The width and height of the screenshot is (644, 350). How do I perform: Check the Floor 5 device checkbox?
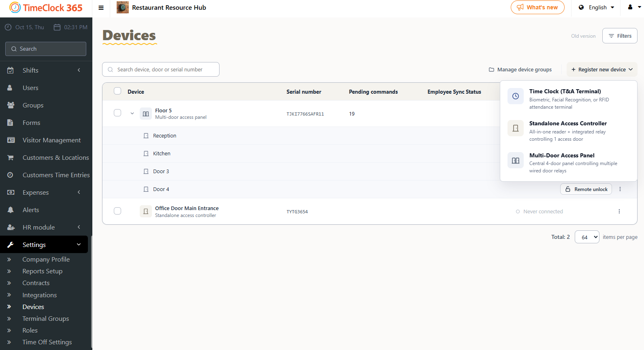pyautogui.click(x=117, y=113)
